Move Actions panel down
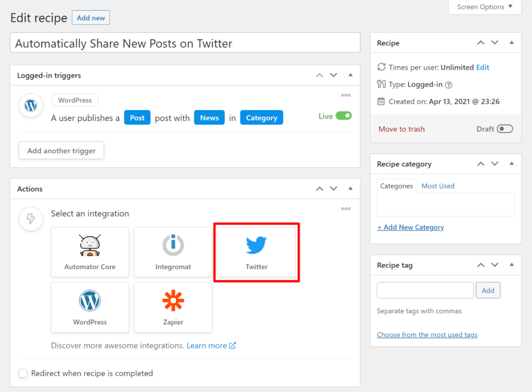This screenshot has width=532, height=392. click(x=334, y=188)
